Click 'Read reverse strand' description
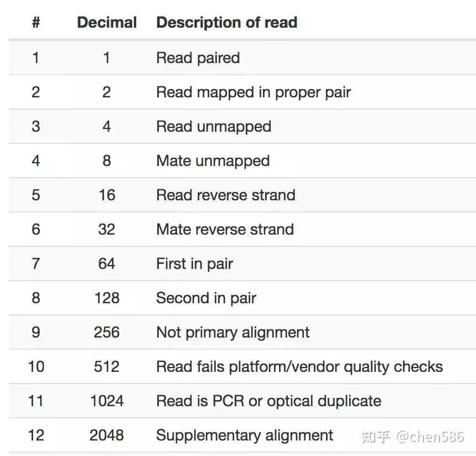476x456 pixels. tap(225, 195)
